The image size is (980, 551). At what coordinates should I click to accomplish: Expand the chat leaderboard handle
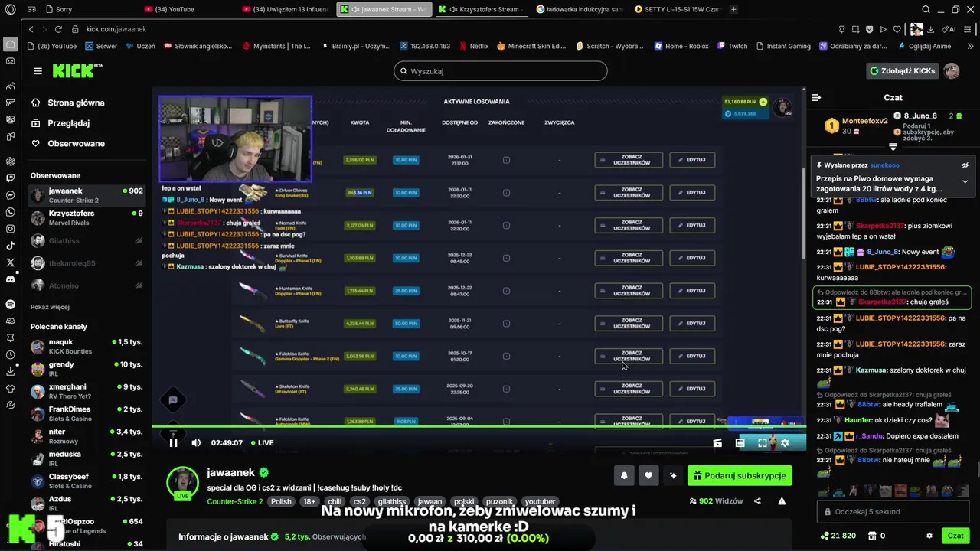click(893, 147)
